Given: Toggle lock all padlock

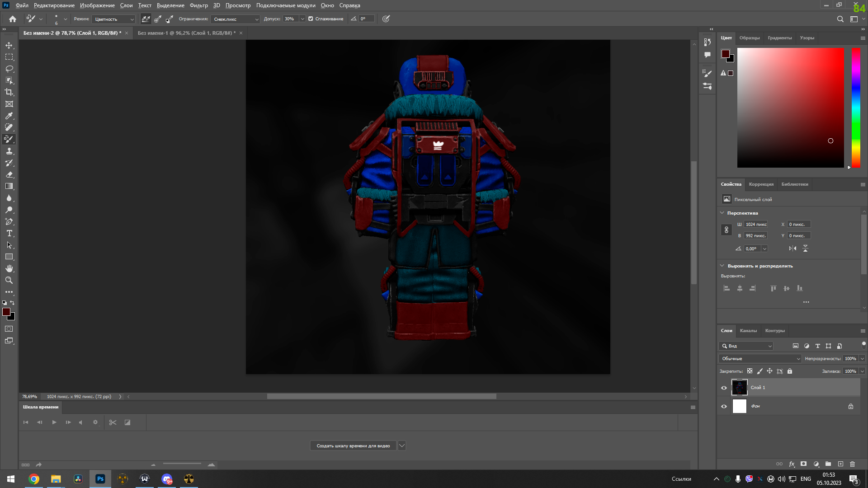Looking at the screenshot, I should click(790, 371).
